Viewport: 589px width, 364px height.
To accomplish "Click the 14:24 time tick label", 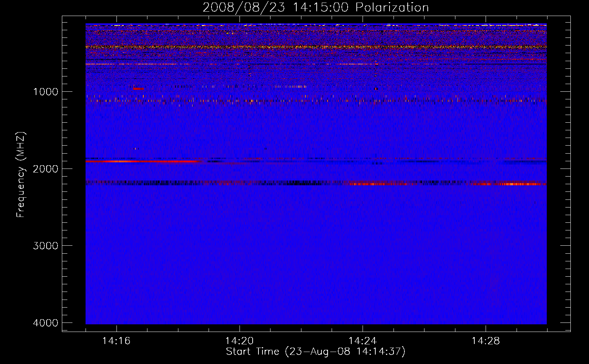I will click(x=363, y=341).
